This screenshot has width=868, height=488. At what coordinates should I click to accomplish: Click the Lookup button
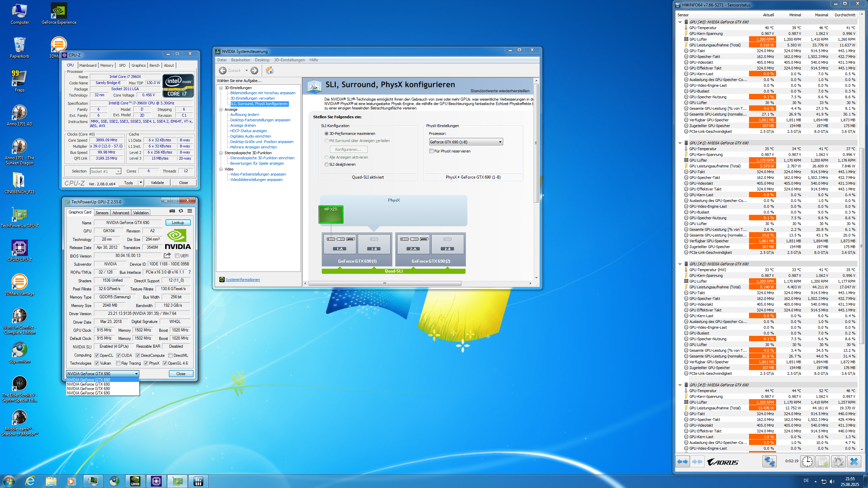coord(178,223)
